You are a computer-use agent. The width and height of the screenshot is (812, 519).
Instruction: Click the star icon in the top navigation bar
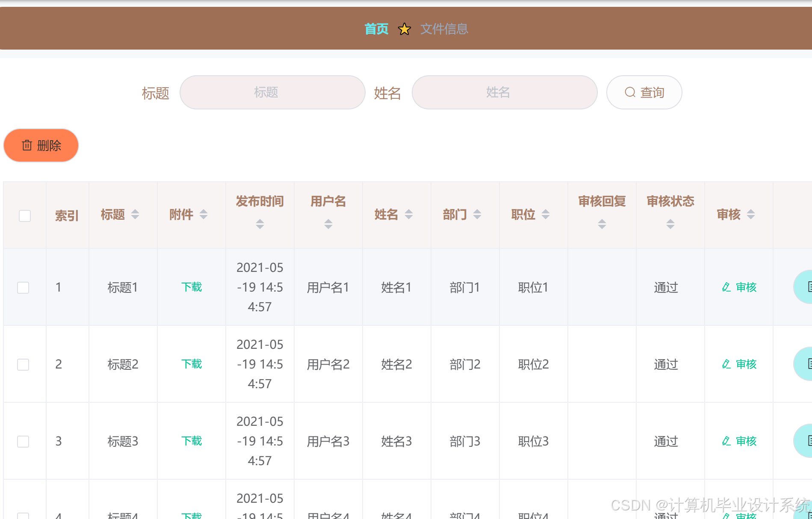coord(404,29)
